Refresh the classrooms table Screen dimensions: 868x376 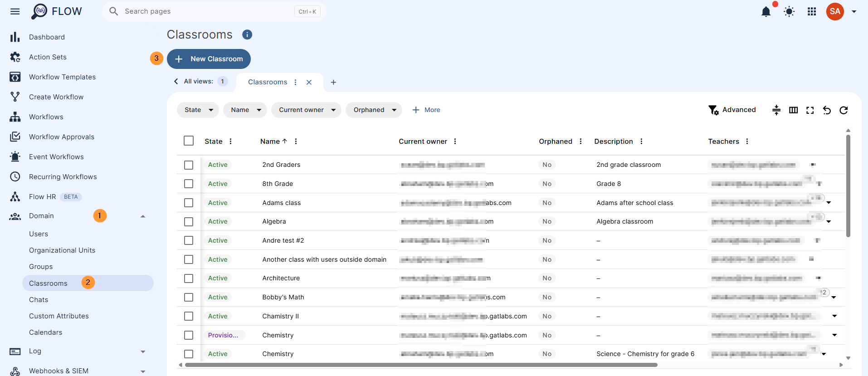844,110
